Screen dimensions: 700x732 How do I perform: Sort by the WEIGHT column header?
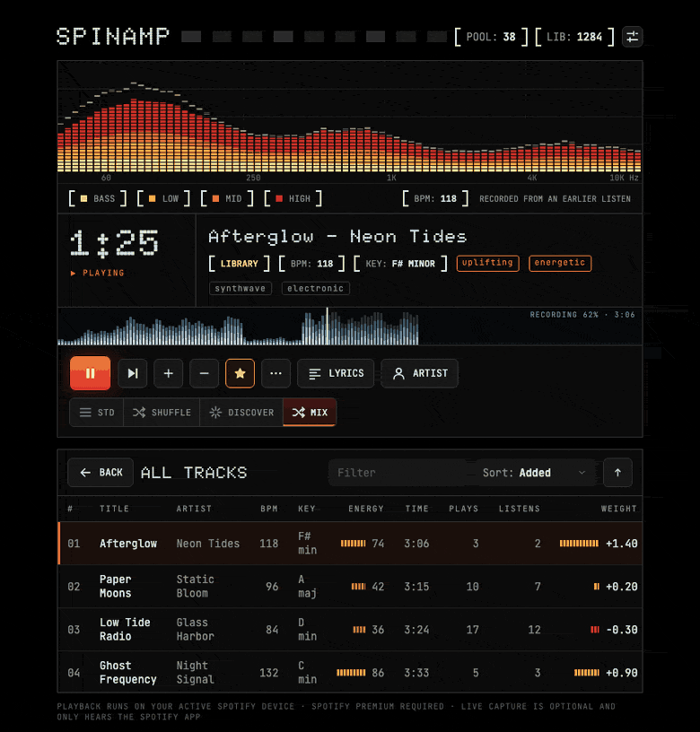[x=619, y=509]
